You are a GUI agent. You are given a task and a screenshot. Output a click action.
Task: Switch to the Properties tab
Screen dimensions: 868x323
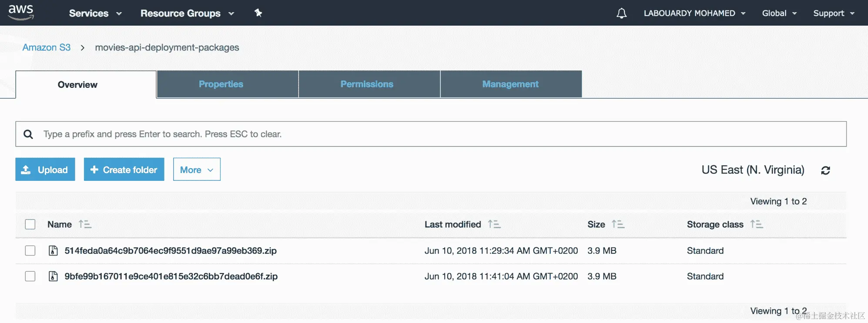click(228, 84)
